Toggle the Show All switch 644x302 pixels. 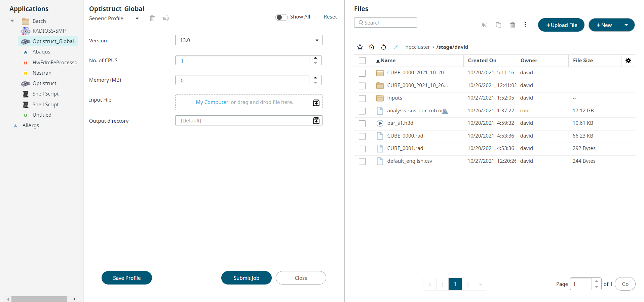tap(281, 17)
